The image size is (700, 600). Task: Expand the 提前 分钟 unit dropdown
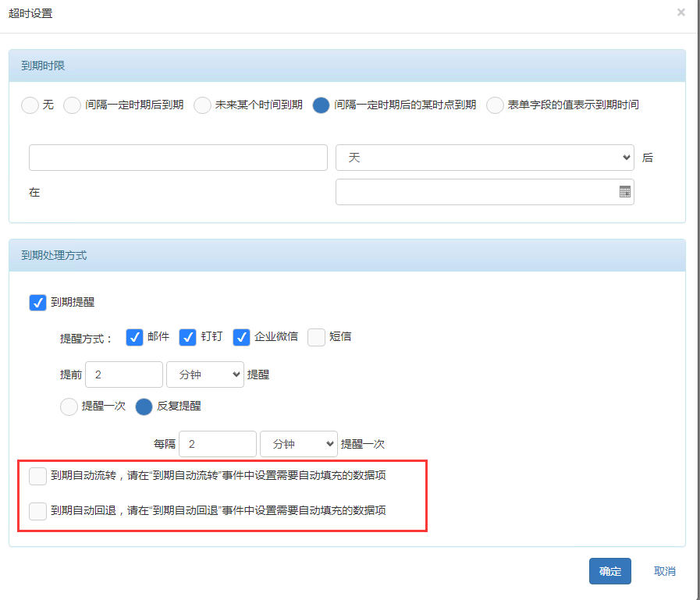tap(205, 375)
